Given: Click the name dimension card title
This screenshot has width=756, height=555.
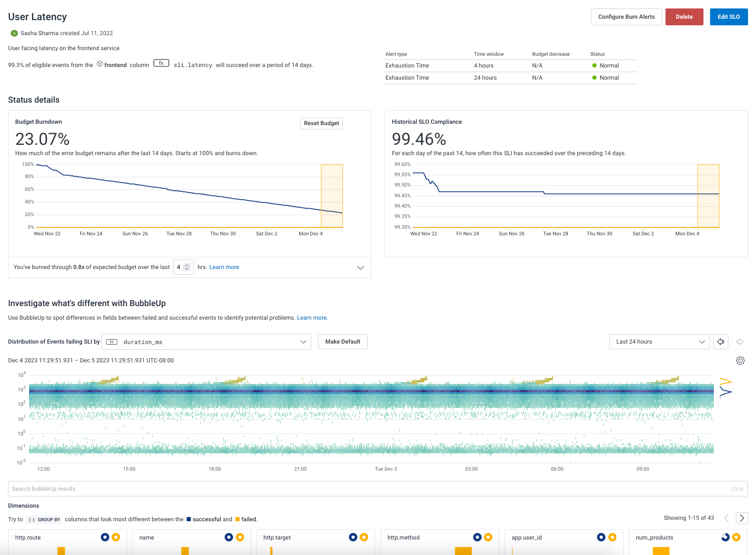Looking at the screenshot, I should [147, 538].
